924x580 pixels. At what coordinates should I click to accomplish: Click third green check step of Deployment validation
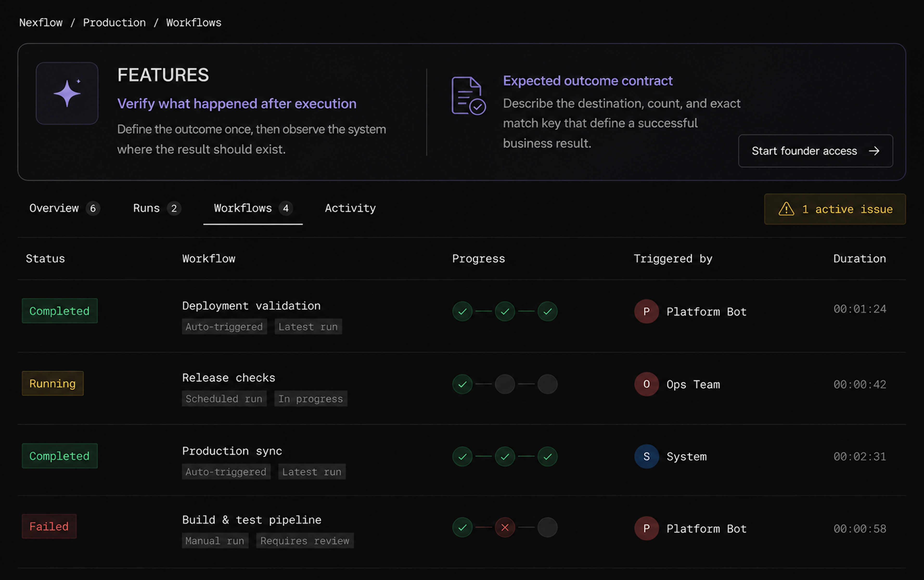pos(547,311)
